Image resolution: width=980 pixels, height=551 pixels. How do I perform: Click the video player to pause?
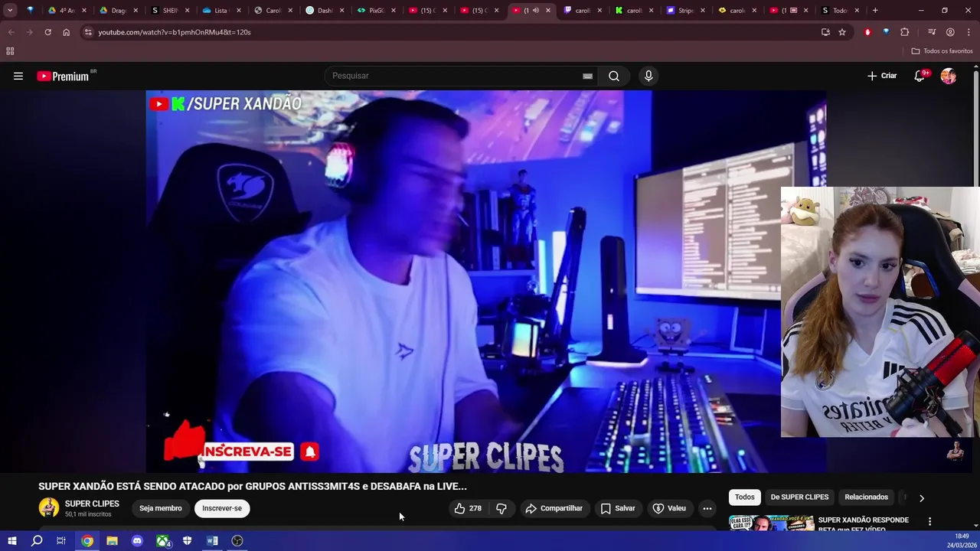[485, 281]
